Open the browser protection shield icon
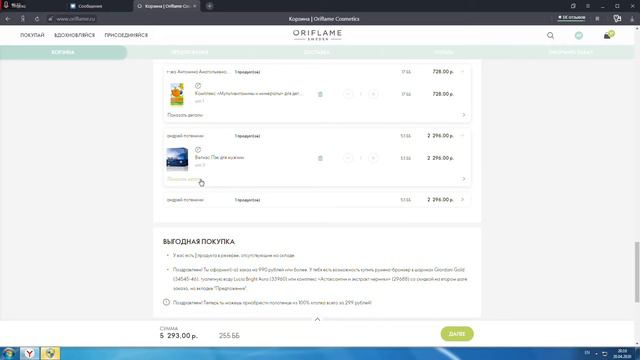640x360 pixels. point(617,18)
